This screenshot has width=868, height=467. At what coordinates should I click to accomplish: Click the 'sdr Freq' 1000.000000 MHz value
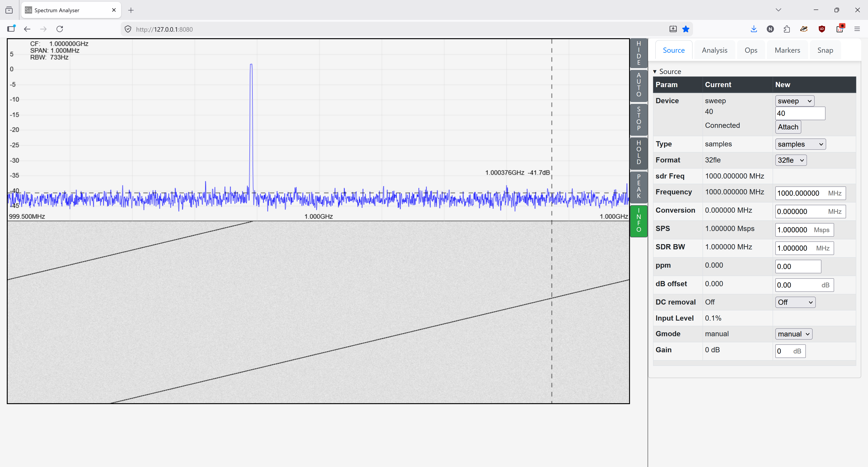[735, 176]
